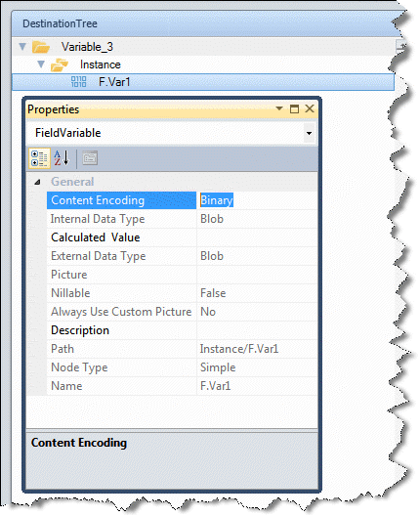The image size is (420, 517).
Task: Click the Binary value field
Action: (257, 200)
